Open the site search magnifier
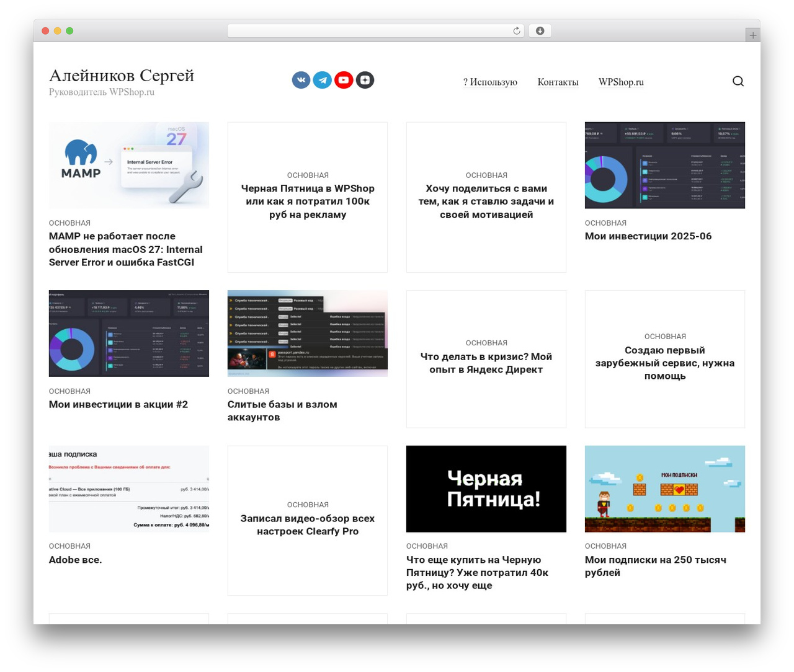Screen dimensions: 794x672 tap(738, 81)
